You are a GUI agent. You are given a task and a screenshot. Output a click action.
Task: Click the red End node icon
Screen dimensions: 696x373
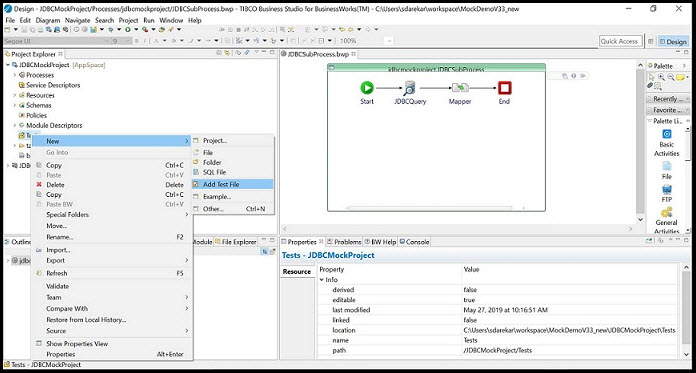click(x=504, y=88)
